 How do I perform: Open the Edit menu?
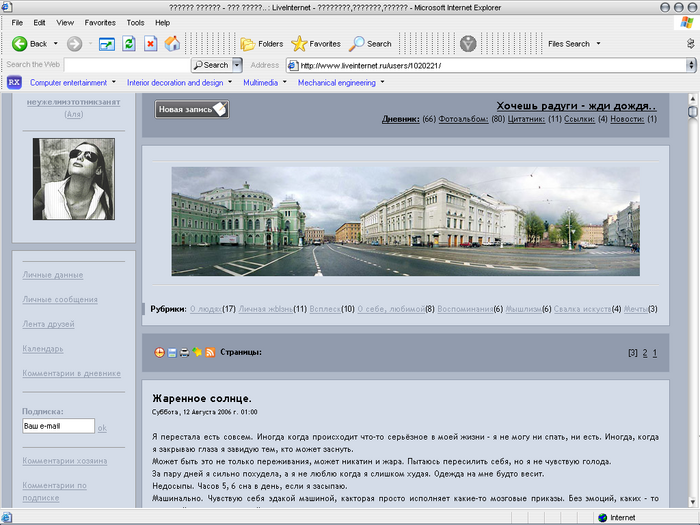[39, 23]
